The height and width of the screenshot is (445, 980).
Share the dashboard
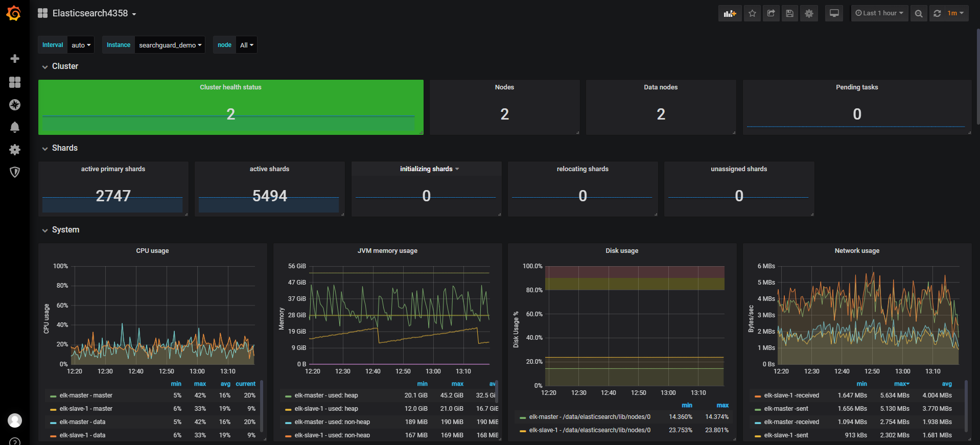tap(771, 13)
